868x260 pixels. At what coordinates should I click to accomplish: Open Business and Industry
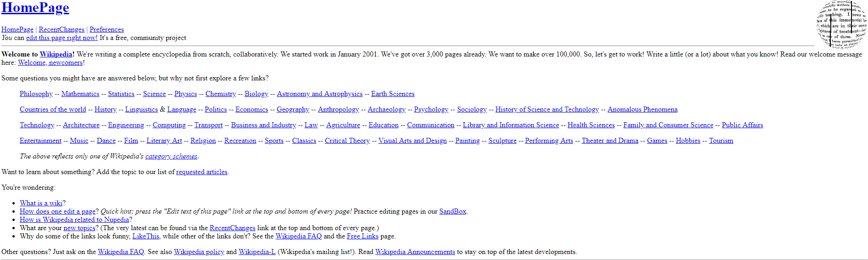264,125
